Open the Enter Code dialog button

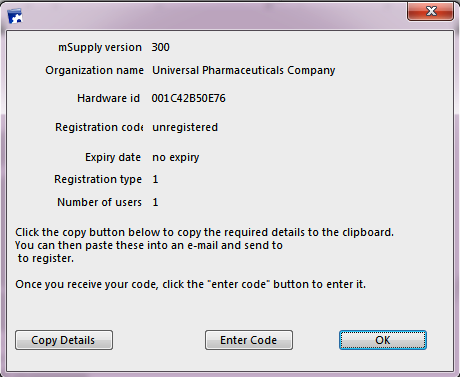pyautogui.click(x=249, y=340)
